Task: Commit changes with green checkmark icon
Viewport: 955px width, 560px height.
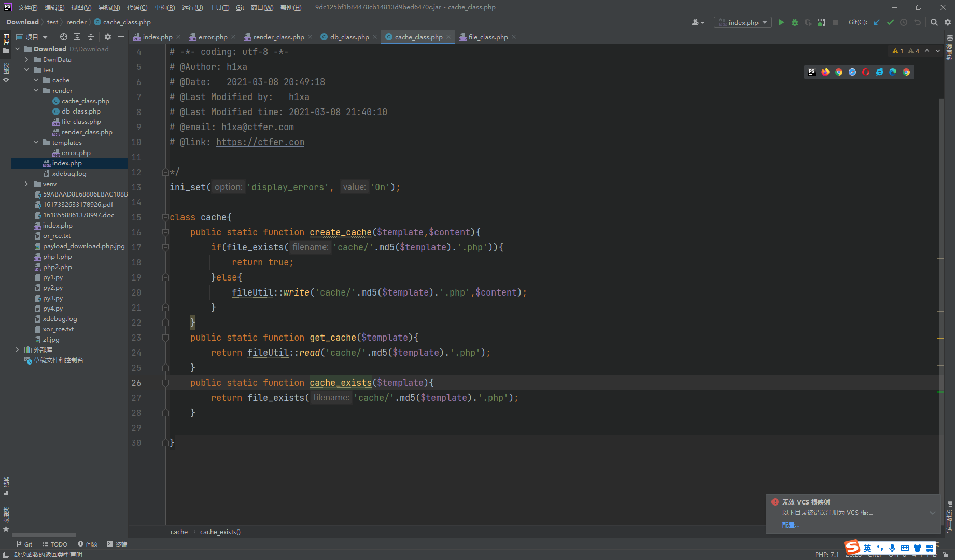Action: point(890,22)
